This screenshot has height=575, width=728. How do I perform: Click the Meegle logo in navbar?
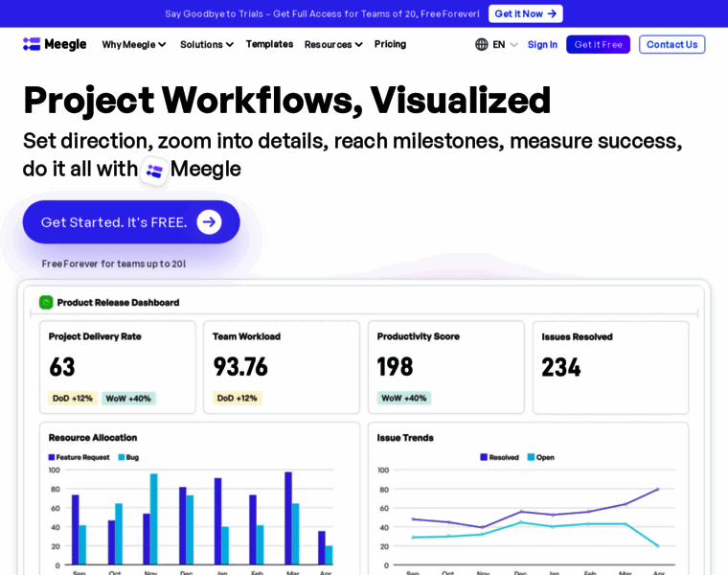55,44
